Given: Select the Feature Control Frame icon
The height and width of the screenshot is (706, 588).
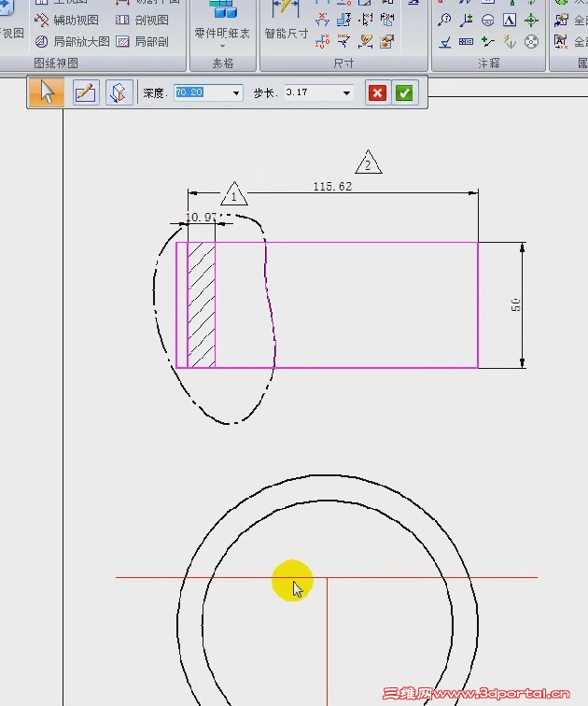Looking at the screenshot, I should pos(466,42).
